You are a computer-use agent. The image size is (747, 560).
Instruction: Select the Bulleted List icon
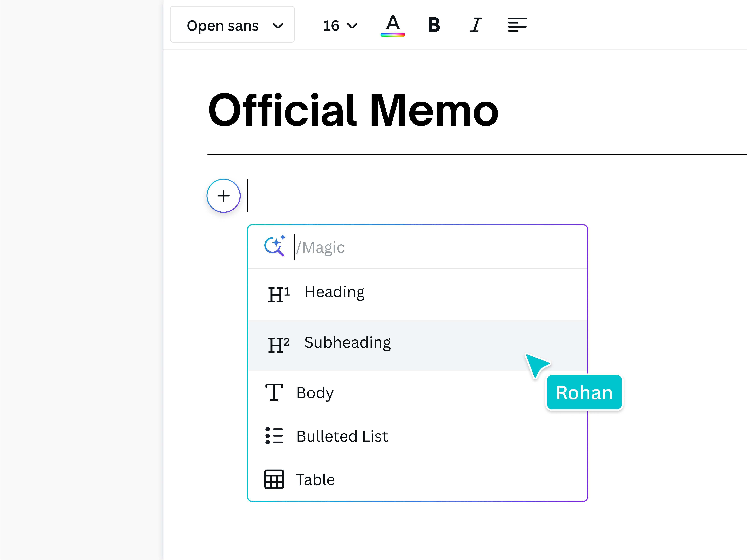274,436
